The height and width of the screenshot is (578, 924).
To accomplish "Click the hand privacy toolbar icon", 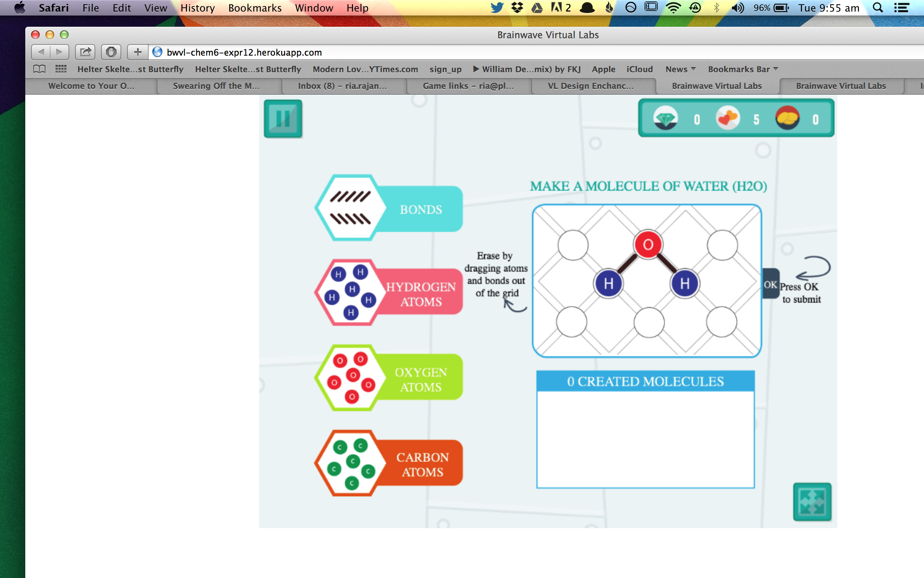I will pos(111,52).
